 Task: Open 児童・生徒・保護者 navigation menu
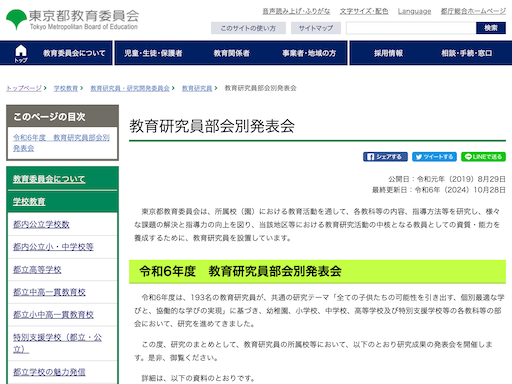[x=153, y=53]
